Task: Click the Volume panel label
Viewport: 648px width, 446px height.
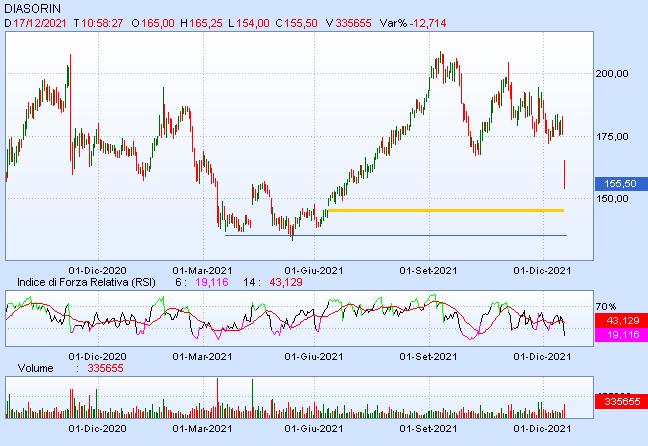Action: (x=36, y=368)
